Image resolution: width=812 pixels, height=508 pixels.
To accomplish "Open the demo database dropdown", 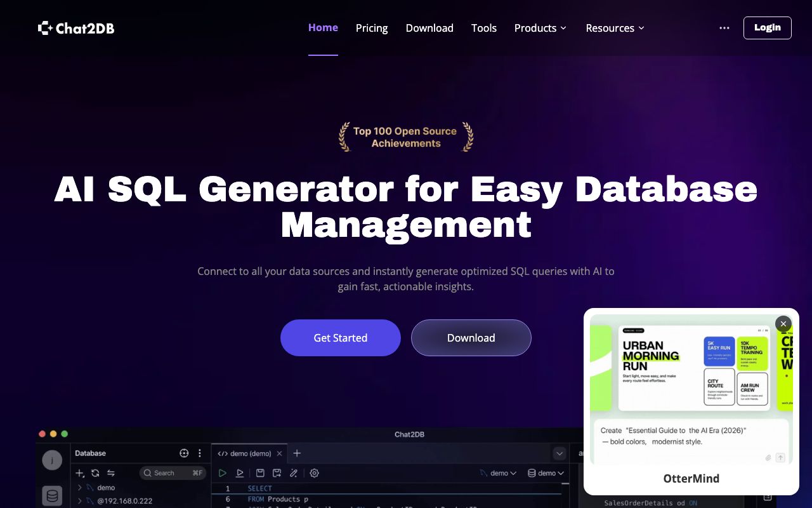I will click(546, 473).
